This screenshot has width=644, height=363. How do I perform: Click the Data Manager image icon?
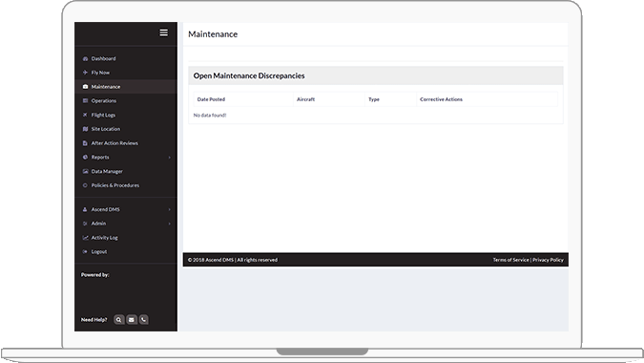coord(85,171)
